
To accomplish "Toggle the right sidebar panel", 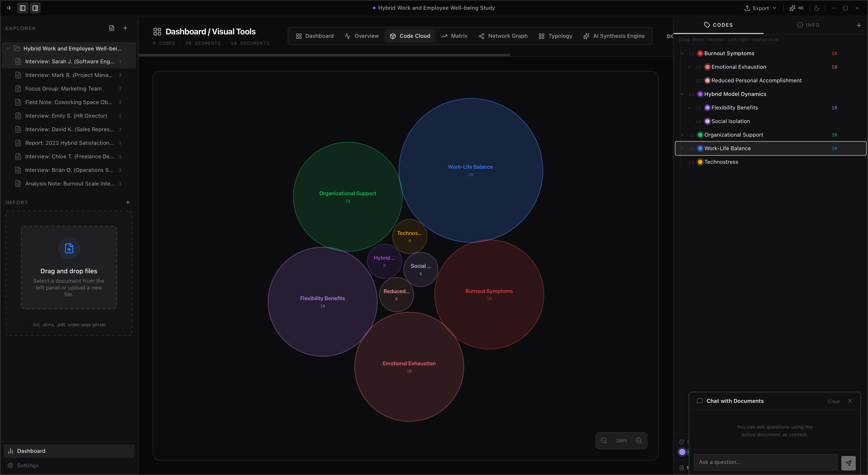I will (x=35, y=8).
